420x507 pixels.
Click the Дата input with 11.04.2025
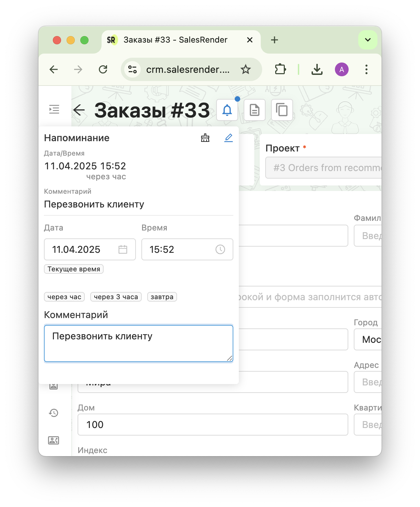pos(90,249)
